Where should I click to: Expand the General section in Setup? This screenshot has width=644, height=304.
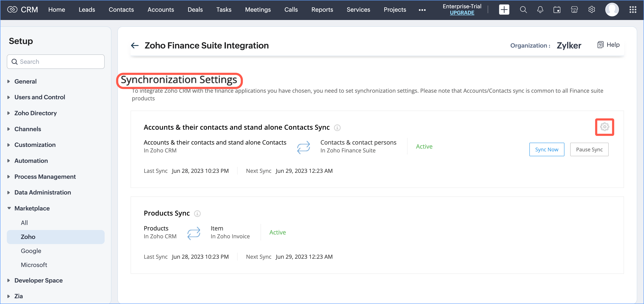pyautogui.click(x=25, y=81)
